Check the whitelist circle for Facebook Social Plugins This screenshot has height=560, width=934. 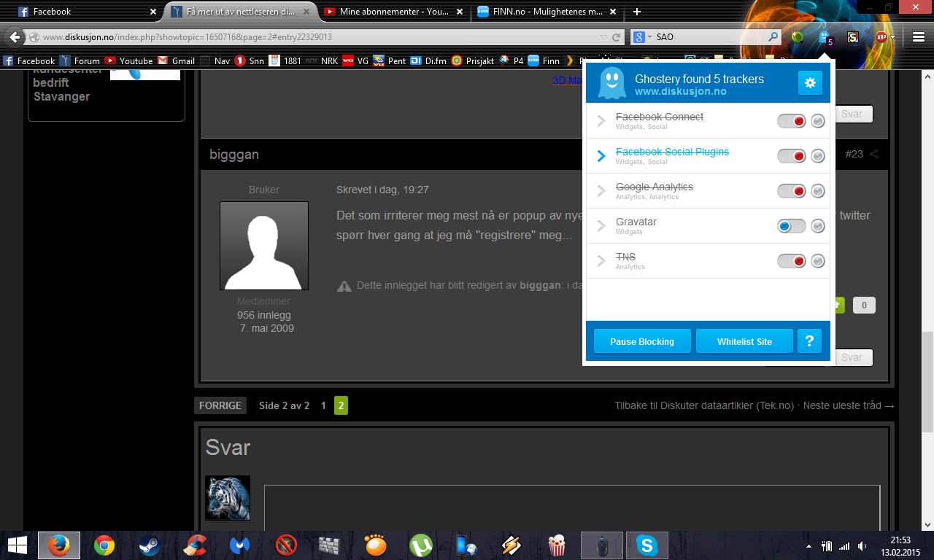[x=818, y=156]
